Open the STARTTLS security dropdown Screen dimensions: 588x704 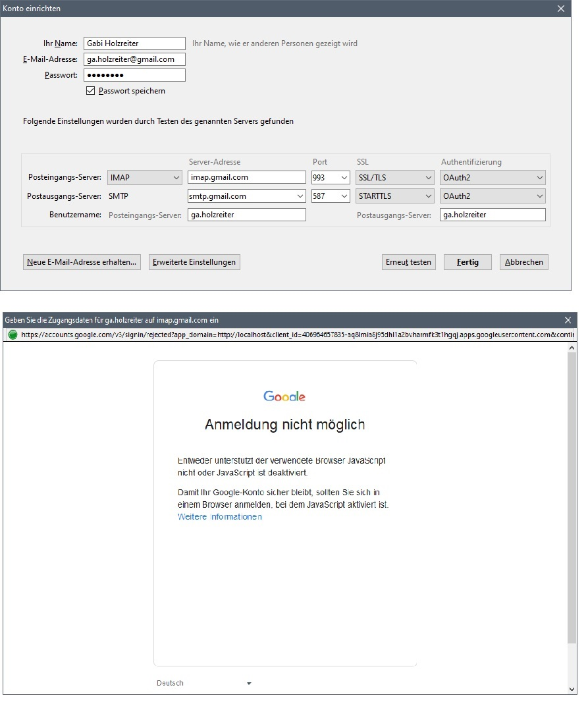pyautogui.click(x=395, y=196)
